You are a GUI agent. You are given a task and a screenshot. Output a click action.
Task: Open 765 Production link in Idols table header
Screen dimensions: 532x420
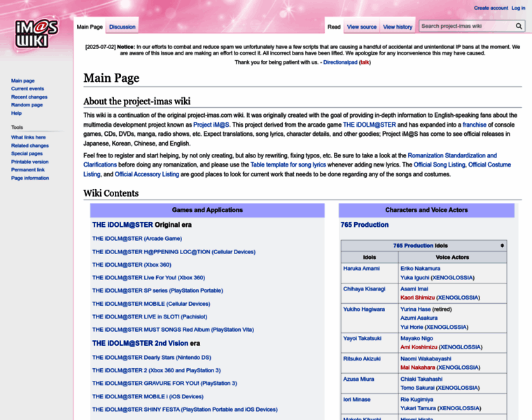pos(413,246)
